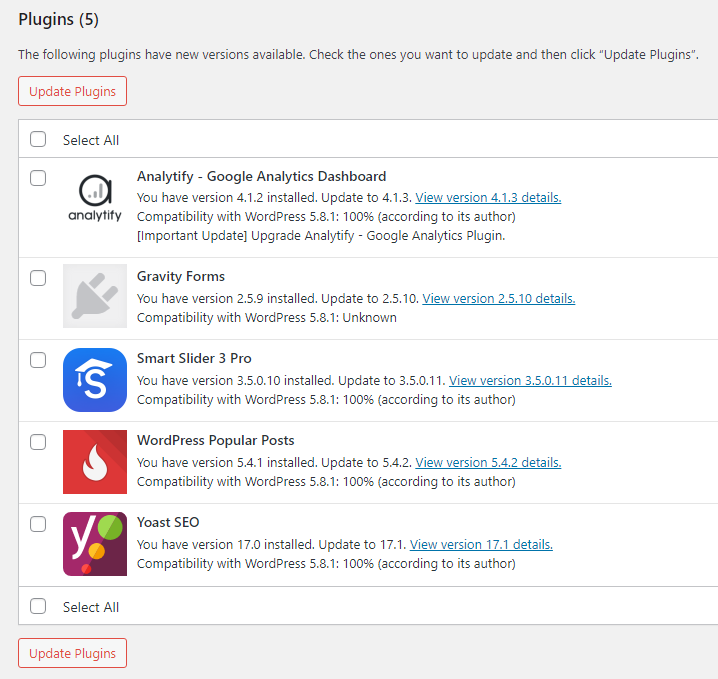Click the top Select All label
Screen dimensions: 718x679
coord(91,140)
